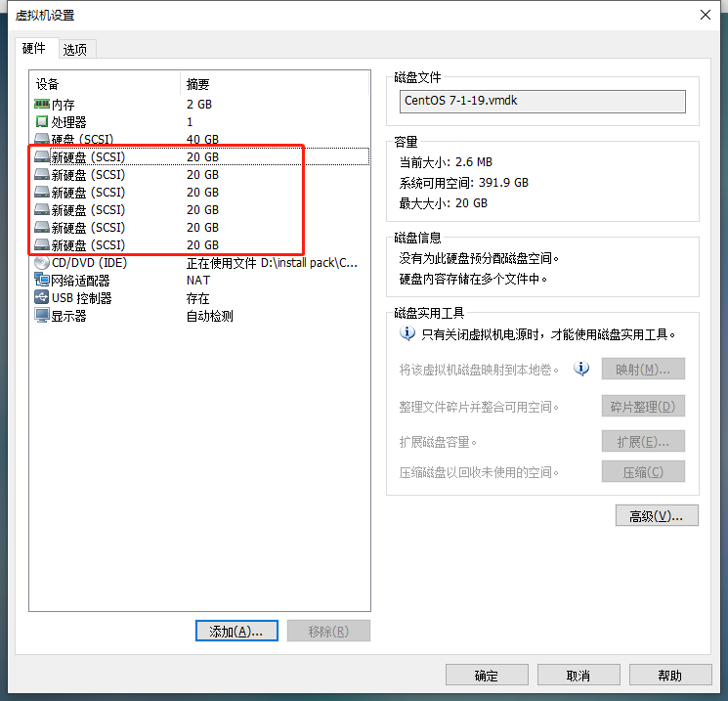This screenshot has height=701, width=728.
Task: Click the disc icon beside CD/DVD (IDE)
Action: click(42, 263)
